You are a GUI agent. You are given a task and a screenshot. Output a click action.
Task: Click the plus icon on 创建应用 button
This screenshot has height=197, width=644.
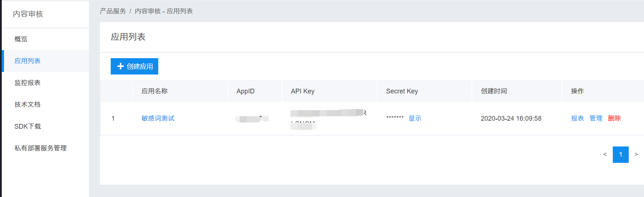[x=121, y=66]
